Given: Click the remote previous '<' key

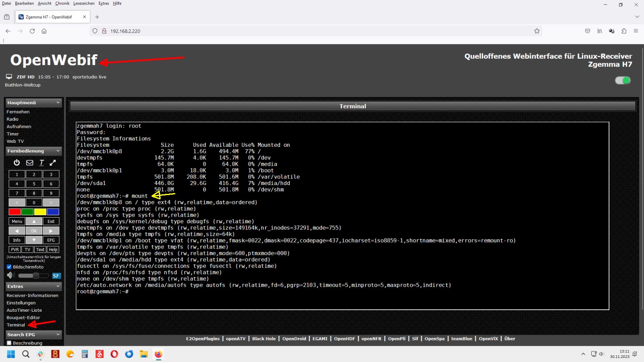Looking at the screenshot, I should tap(17, 202).
